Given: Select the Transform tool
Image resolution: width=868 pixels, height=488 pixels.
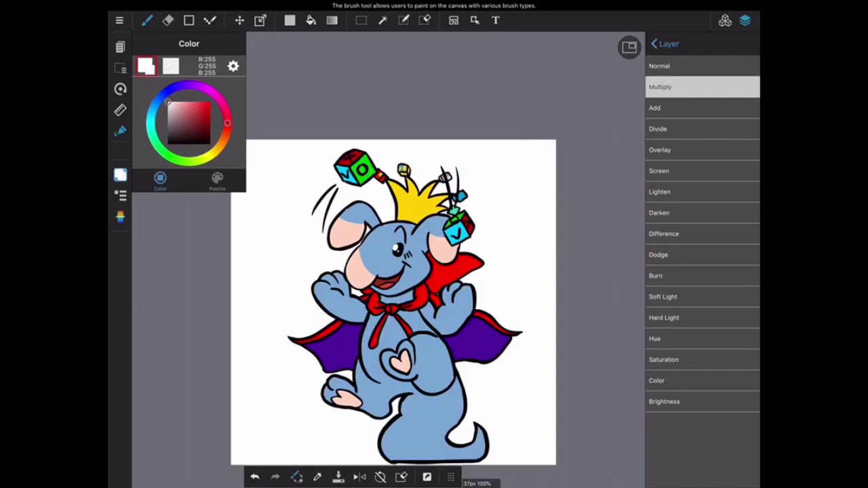Looking at the screenshot, I should [260, 20].
